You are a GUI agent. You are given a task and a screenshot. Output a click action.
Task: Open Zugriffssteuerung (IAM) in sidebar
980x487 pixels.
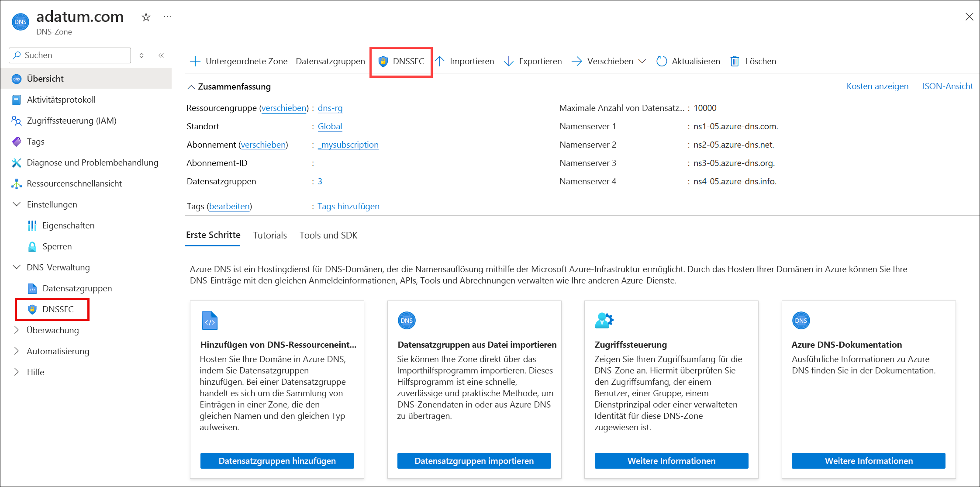pyautogui.click(x=71, y=121)
